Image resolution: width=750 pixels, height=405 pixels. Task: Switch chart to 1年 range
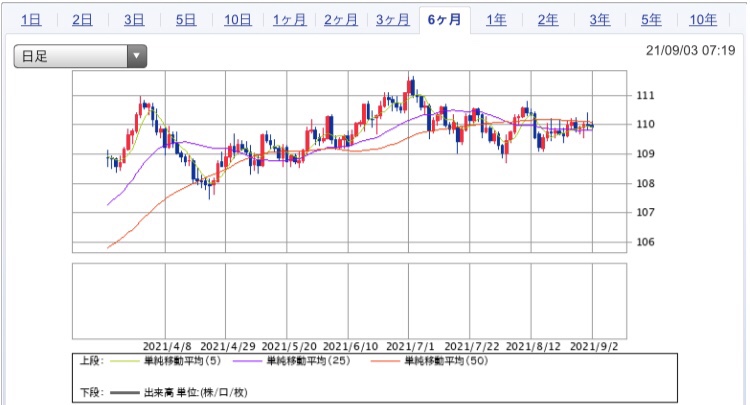click(x=496, y=20)
